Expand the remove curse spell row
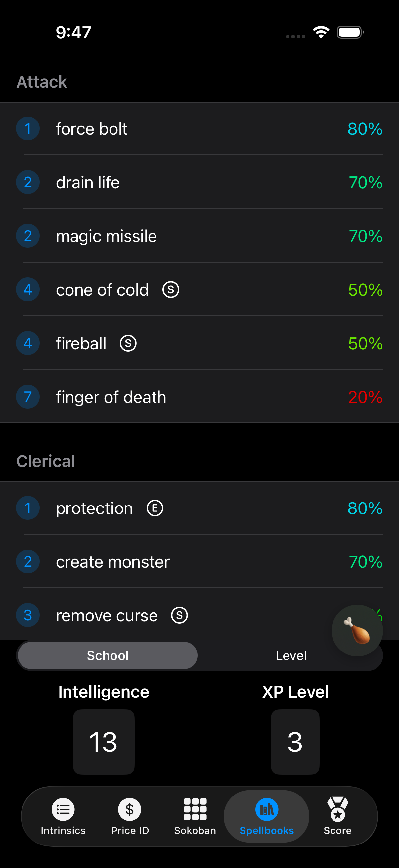The width and height of the screenshot is (399, 868). (135, 615)
